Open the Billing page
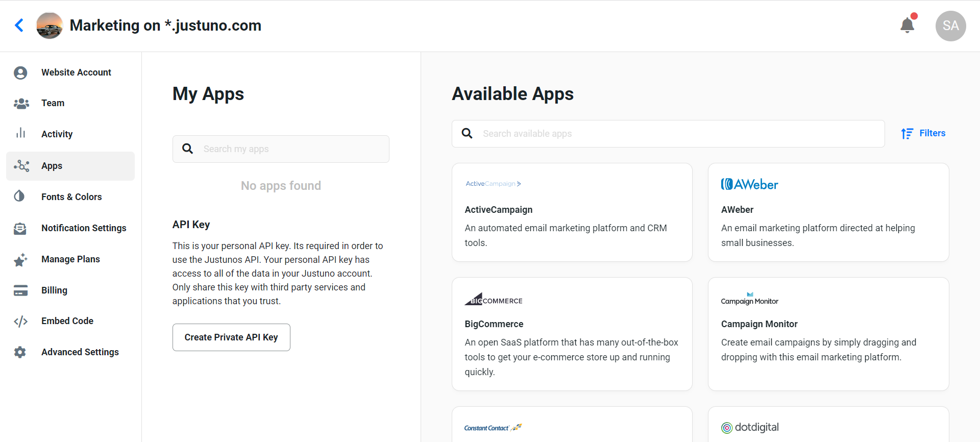The image size is (980, 442). (x=70, y=290)
